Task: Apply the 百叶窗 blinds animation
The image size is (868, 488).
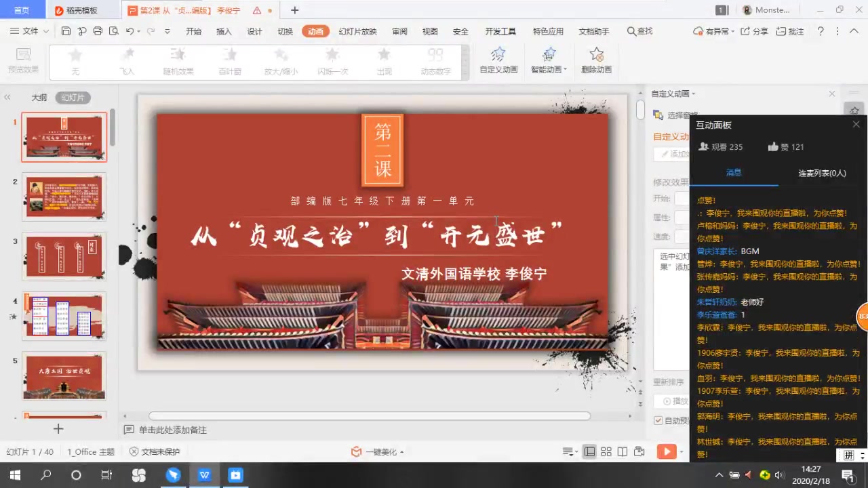Action: point(230,61)
